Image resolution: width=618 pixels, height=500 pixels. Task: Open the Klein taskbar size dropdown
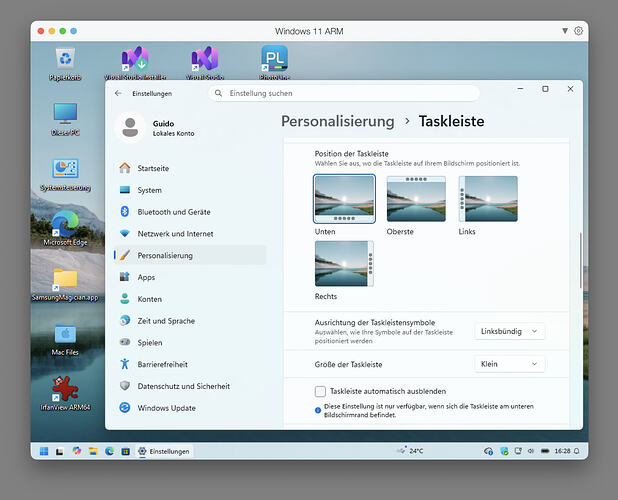(509, 364)
